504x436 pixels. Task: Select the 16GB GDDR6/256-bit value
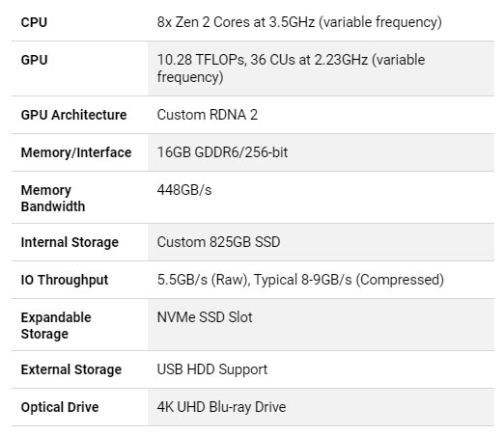[x=222, y=152]
